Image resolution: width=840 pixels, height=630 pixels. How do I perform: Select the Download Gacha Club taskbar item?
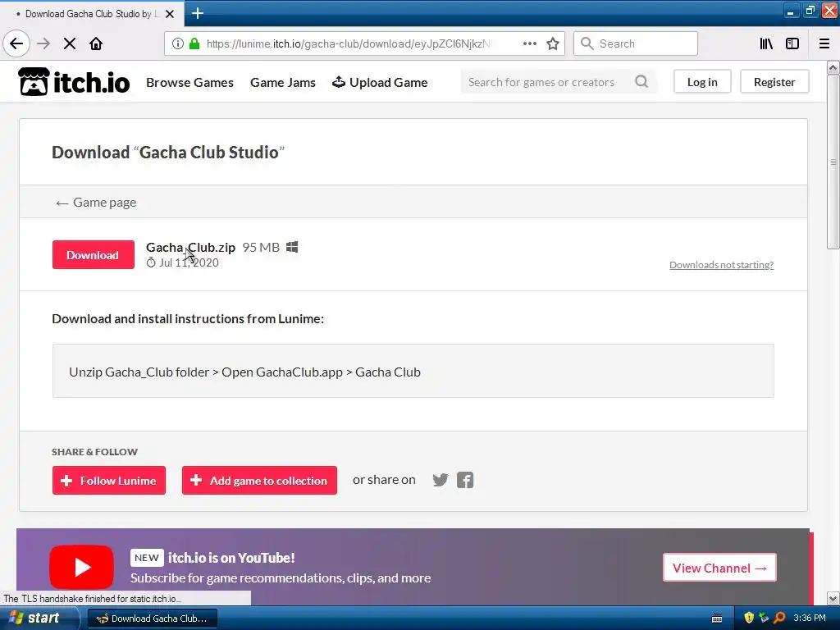152,619
